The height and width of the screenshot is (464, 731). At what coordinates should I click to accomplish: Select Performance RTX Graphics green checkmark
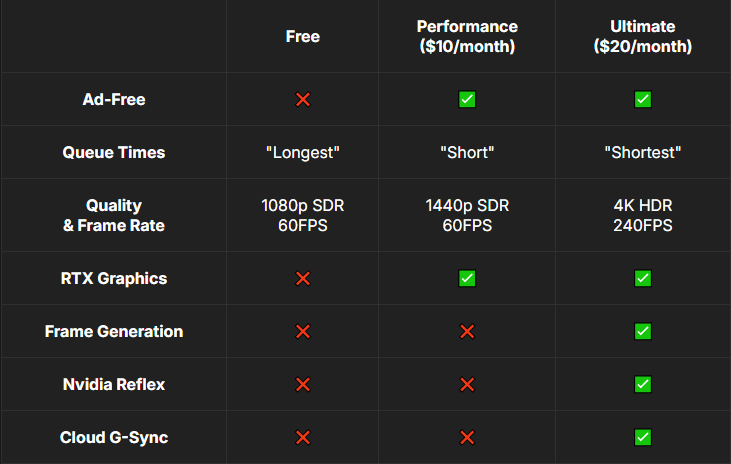(x=467, y=278)
